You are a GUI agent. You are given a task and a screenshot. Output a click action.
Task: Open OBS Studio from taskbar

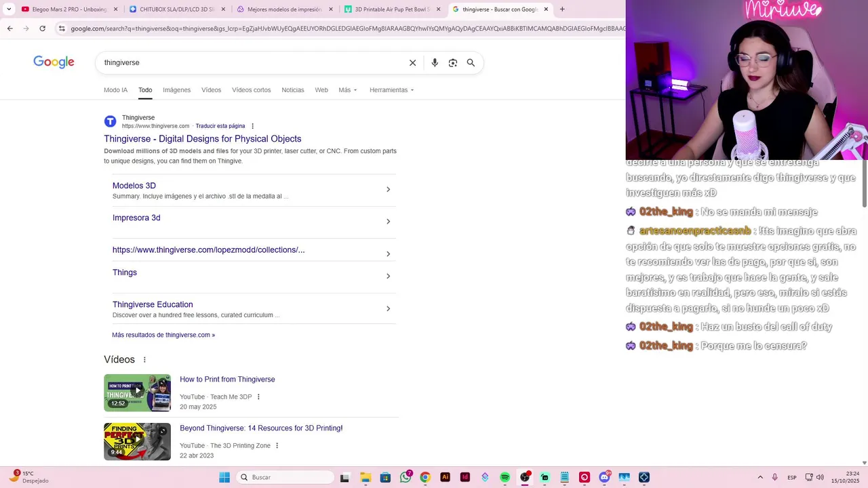[525, 477]
